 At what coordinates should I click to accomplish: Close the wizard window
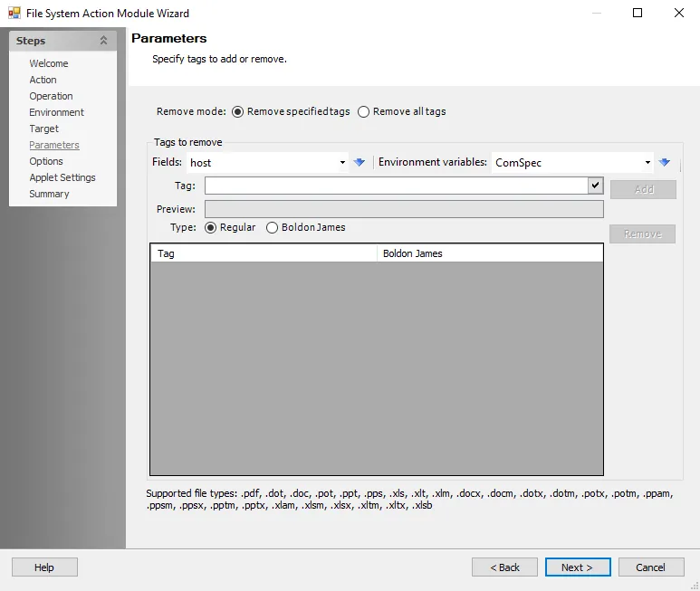679,13
